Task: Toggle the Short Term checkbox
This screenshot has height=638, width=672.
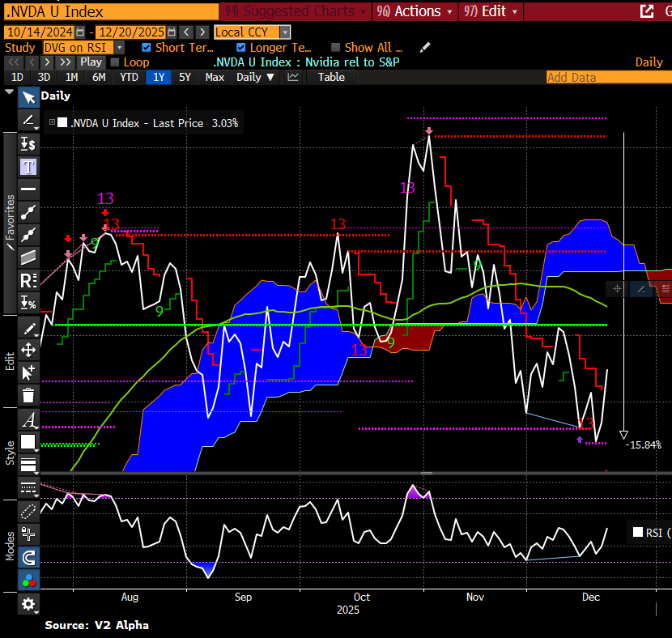Action: coord(147,48)
